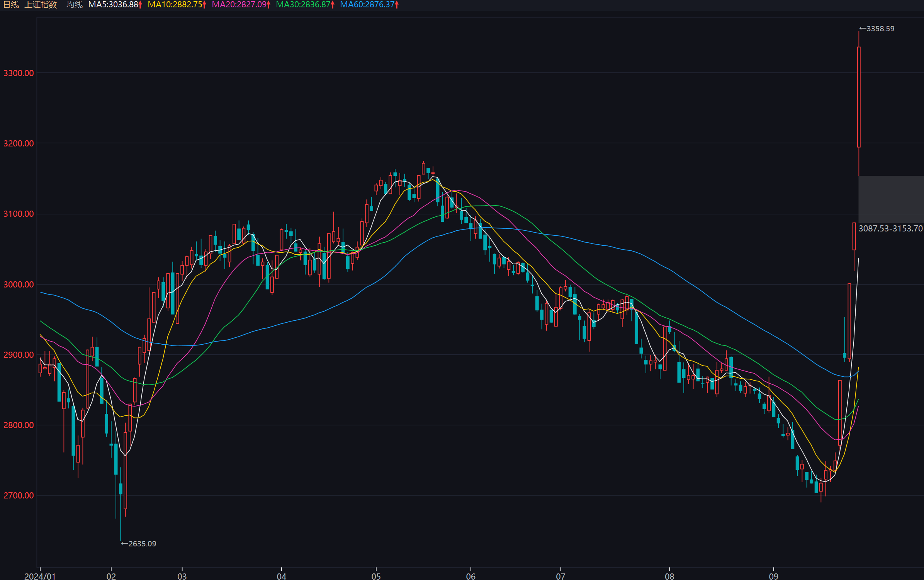The height and width of the screenshot is (580, 924).
Task: Click the 日线 daily period label
Action: [11, 5]
